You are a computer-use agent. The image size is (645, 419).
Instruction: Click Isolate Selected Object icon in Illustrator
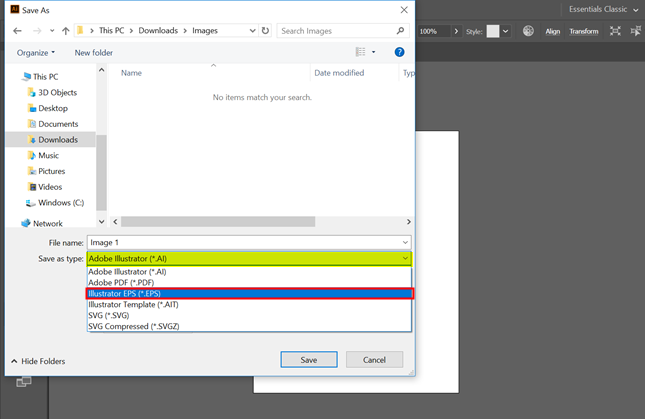pos(615,31)
